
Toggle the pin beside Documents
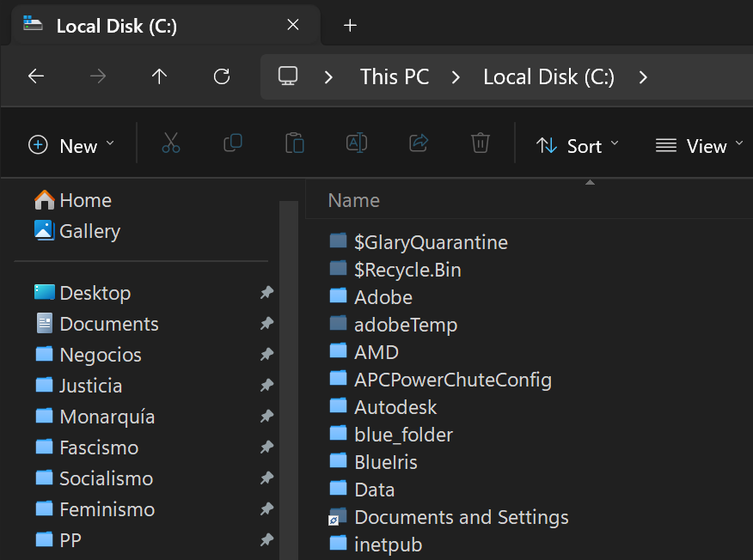(x=266, y=324)
